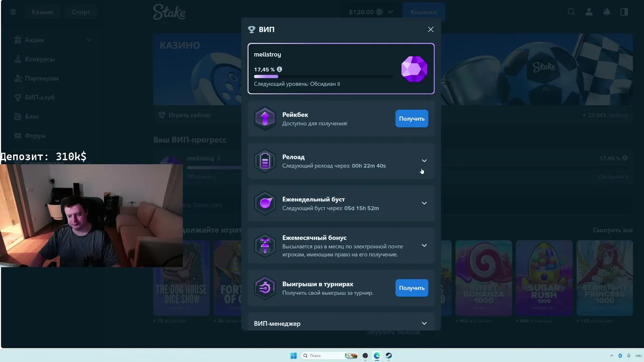Show hidden system tray icons

click(612, 355)
